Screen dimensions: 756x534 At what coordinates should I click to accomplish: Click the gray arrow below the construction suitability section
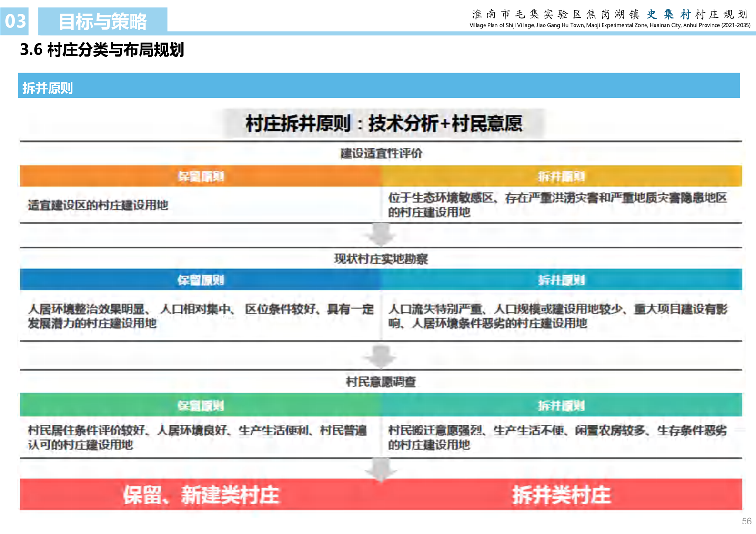point(381,234)
